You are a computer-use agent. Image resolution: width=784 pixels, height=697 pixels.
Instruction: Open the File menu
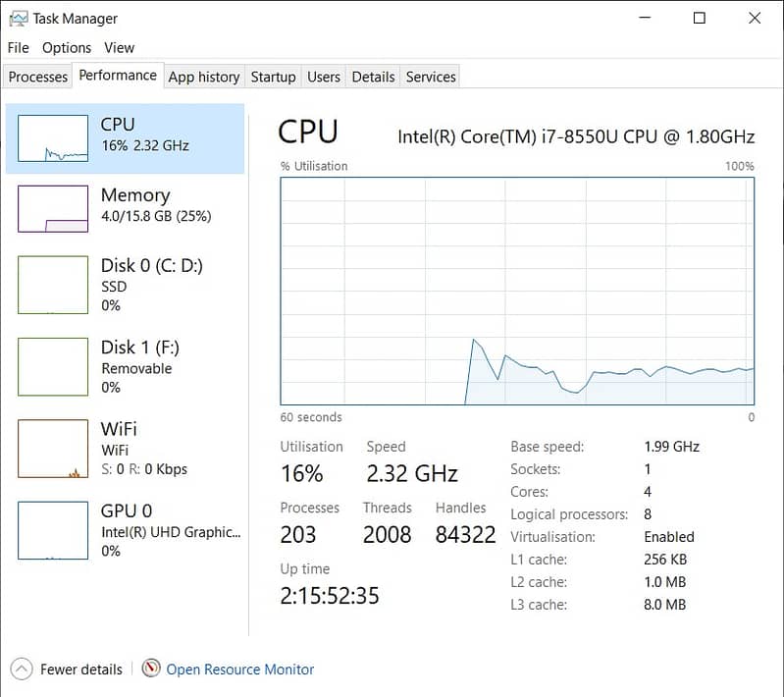19,47
